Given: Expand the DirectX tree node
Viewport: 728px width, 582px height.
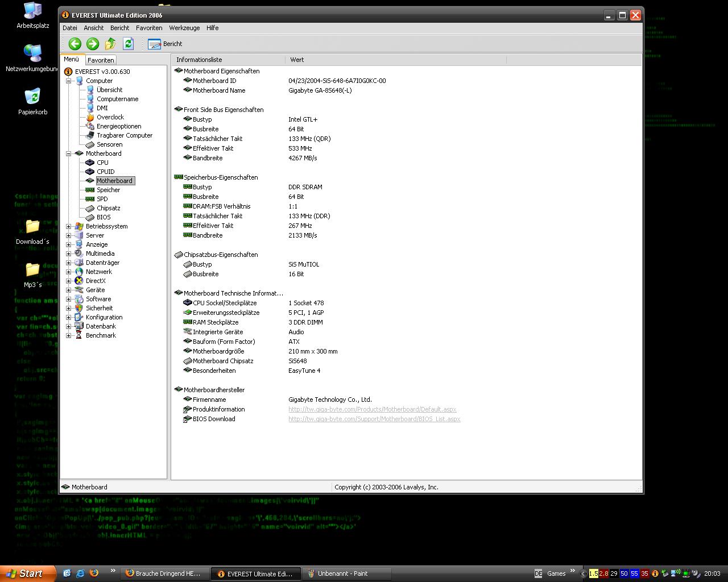Looking at the screenshot, I should [69, 281].
